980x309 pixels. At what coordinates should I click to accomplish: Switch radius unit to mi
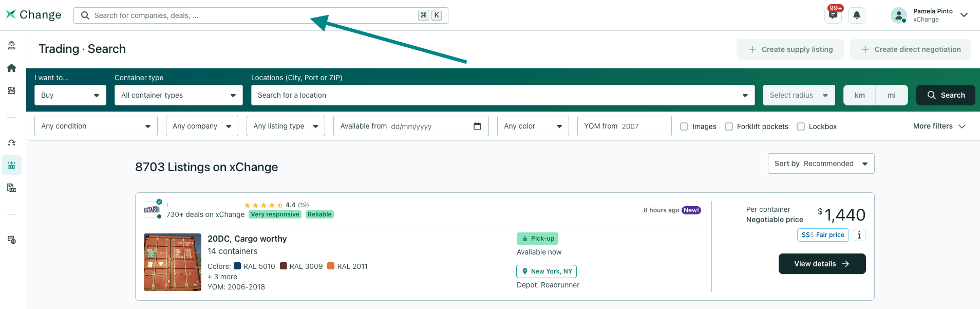click(892, 95)
